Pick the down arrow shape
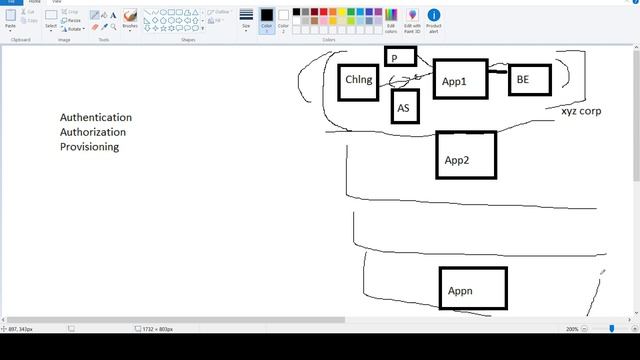Image resolution: width=640 pixels, height=360 pixels. (x=147, y=28)
